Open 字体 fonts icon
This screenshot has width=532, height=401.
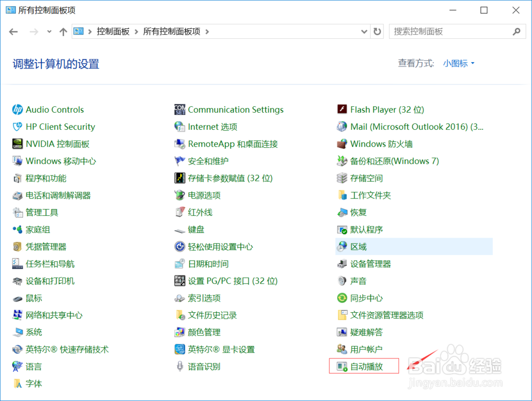[18, 383]
